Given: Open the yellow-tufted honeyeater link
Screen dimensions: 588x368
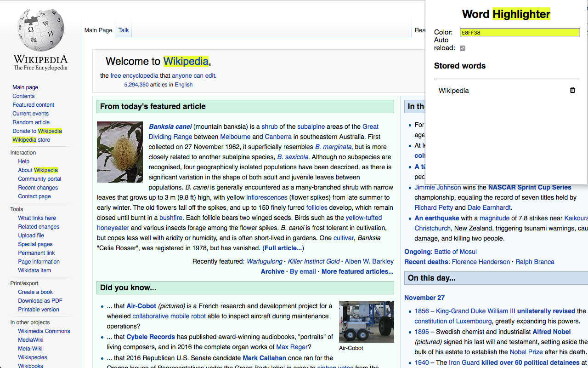Looking at the screenshot, I should 239,223.
